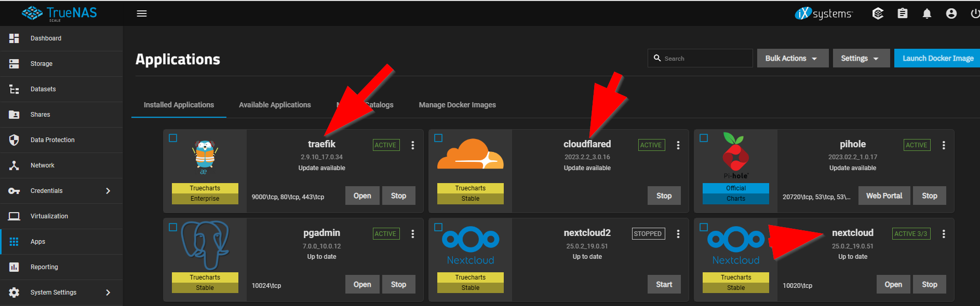Image resolution: width=980 pixels, height=306 pixels.
Task: Open the alerts bell icon
Action: 927,13
